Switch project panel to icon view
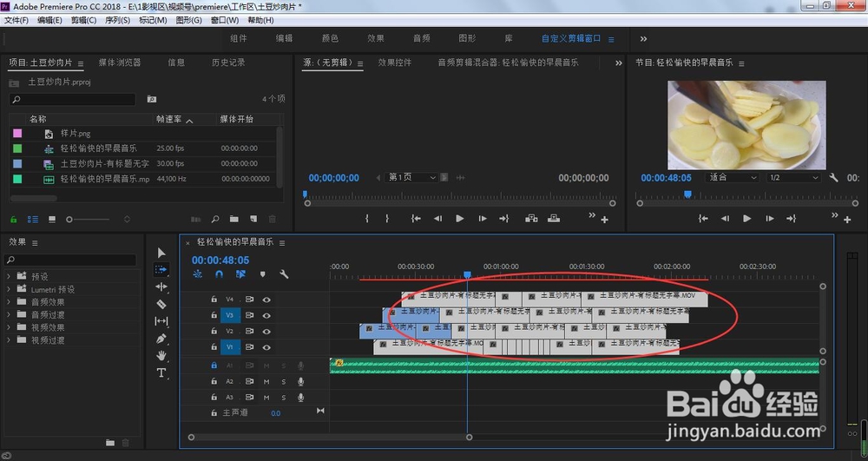 coord(52,220)
